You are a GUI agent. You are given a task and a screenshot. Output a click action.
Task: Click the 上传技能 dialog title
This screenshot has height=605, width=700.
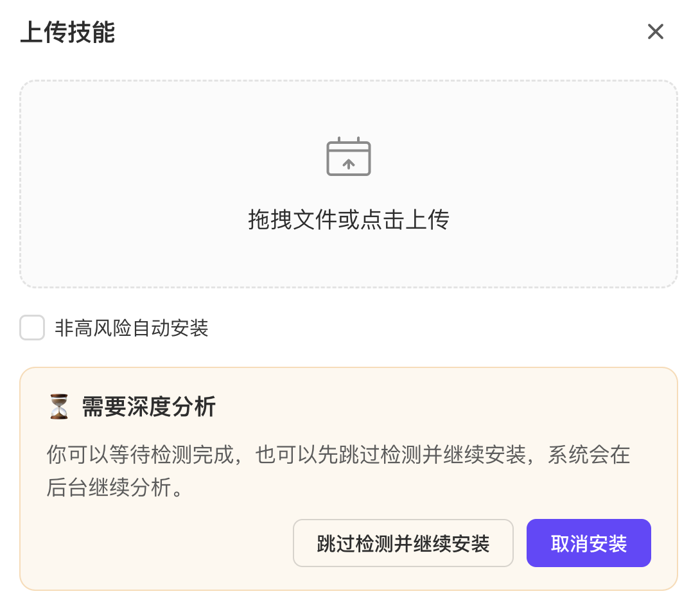(67, 31)
